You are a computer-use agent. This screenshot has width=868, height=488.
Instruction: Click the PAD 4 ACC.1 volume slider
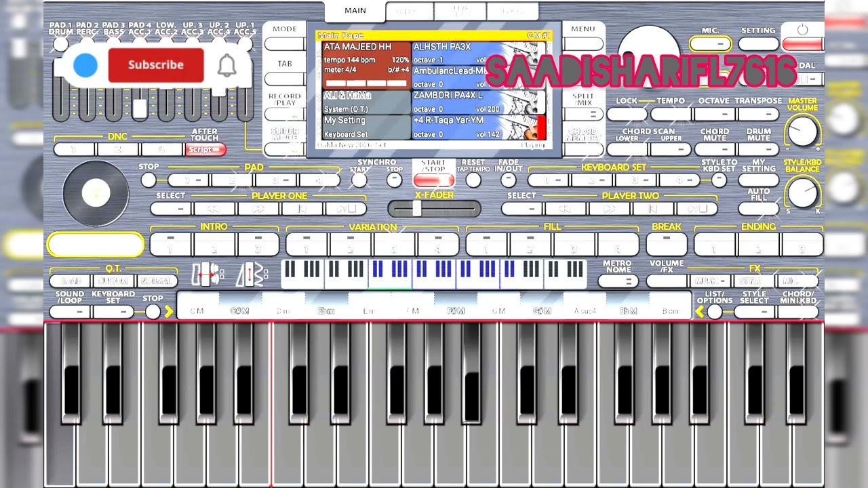[x=140, y=108]
